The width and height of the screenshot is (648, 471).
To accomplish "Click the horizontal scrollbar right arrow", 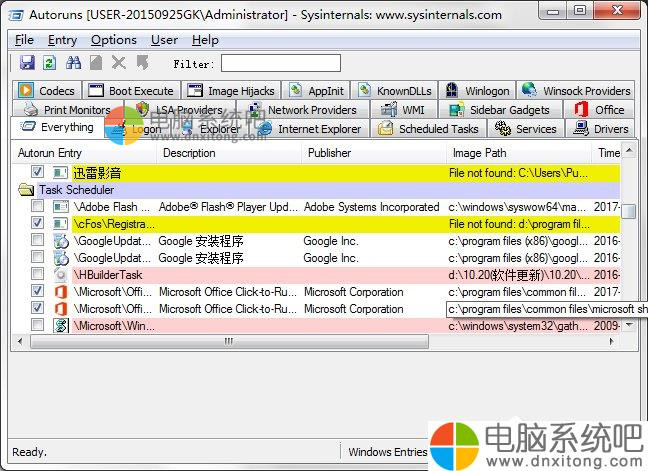I will (x=612, y=341).
